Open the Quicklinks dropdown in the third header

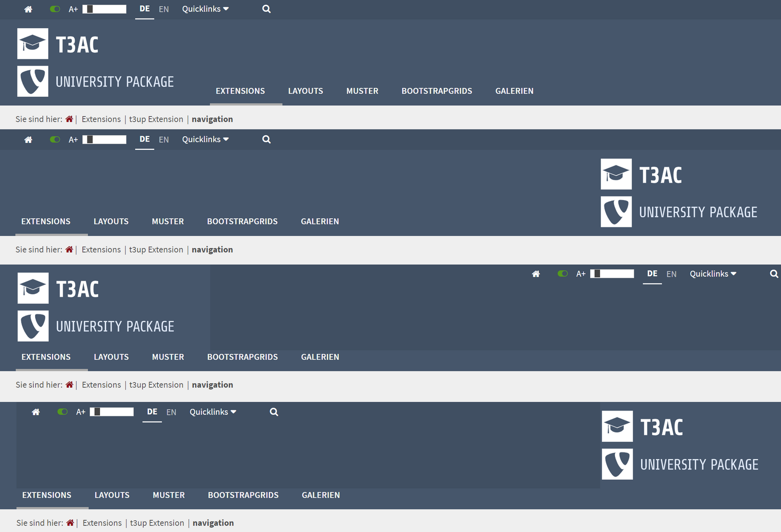[x=713, y=274]
